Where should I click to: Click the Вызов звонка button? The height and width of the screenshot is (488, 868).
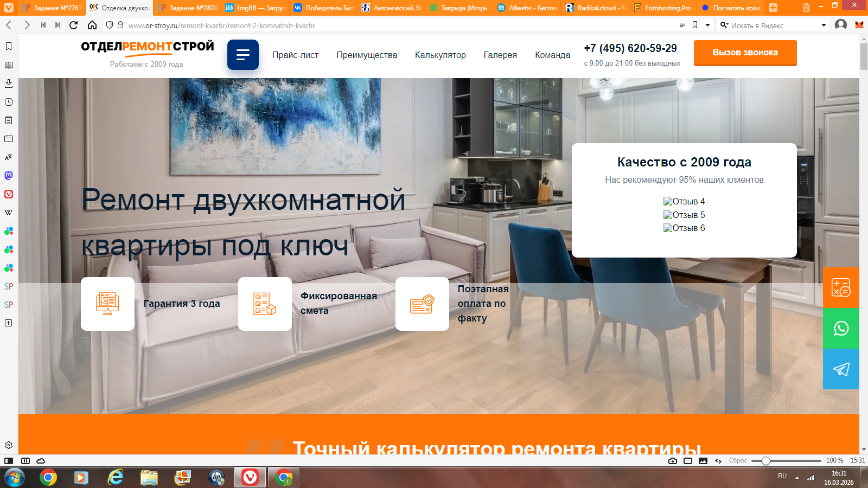pos(745,53)
